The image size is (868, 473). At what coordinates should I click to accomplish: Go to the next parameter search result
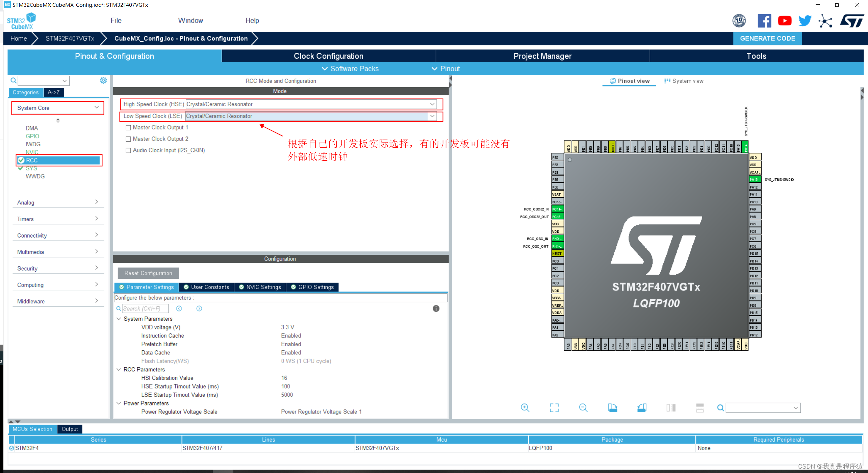(x=199, y=308)
